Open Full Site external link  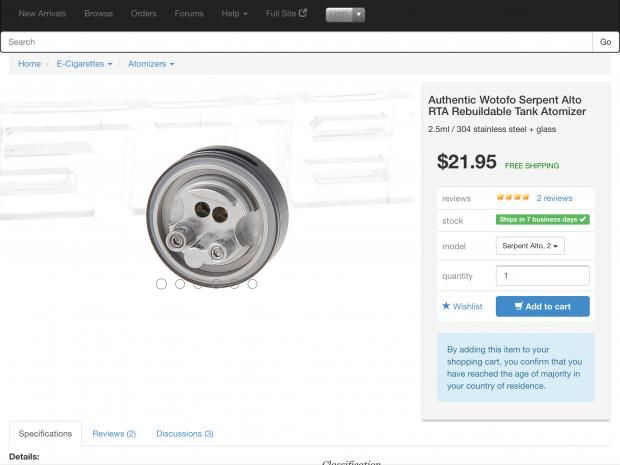click(x=286, y=13)
